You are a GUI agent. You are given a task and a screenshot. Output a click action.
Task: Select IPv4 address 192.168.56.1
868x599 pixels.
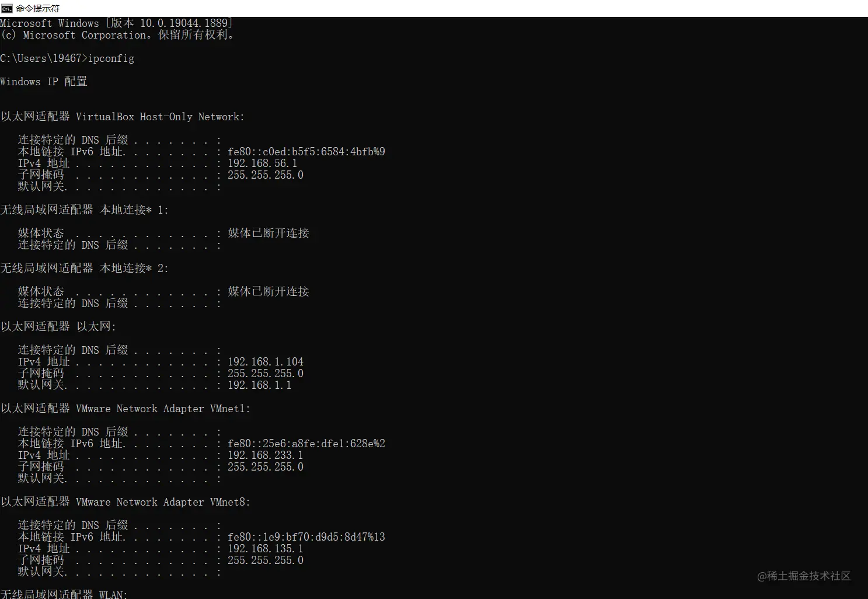[x=263, y=163]
